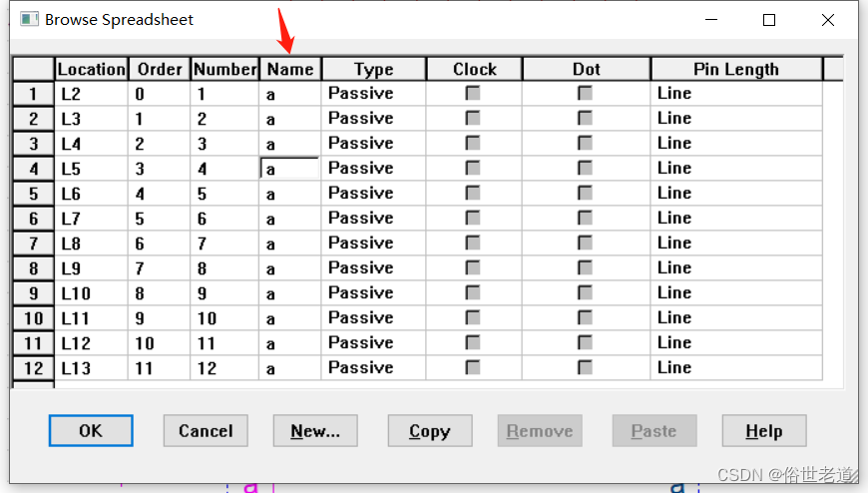Image resolution: width=868 pixels, height=493 pixels.
Task: Open the New... dialog button
Action: 315,430
